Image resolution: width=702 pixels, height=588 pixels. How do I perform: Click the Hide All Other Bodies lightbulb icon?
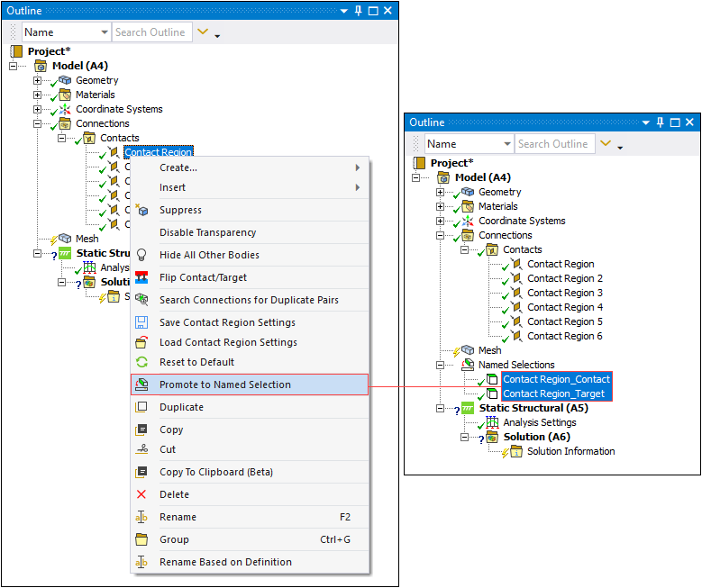click(141, 255)
